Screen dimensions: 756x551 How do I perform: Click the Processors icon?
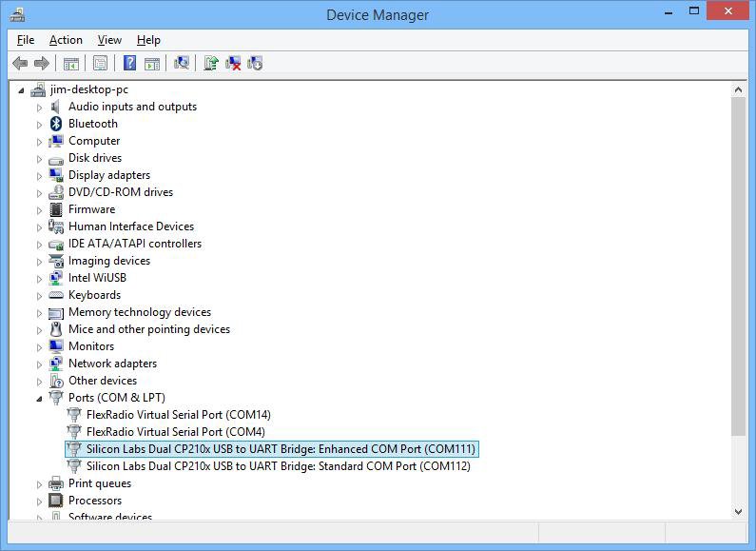(x=56, y=501)
